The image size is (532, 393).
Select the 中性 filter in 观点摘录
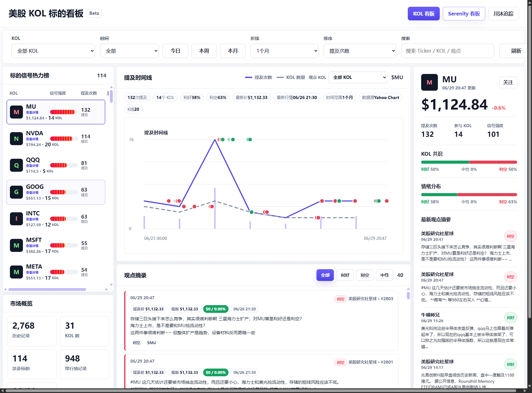point(385,275)
